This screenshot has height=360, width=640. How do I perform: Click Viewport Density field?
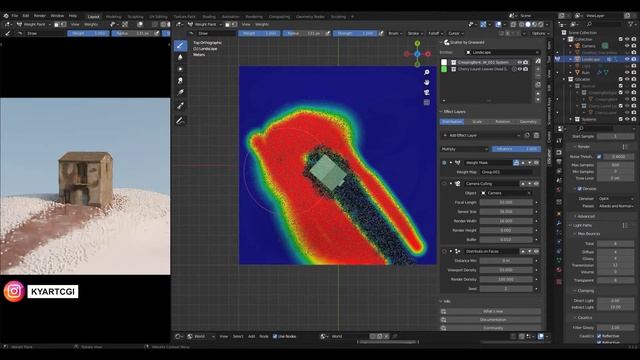506,270
